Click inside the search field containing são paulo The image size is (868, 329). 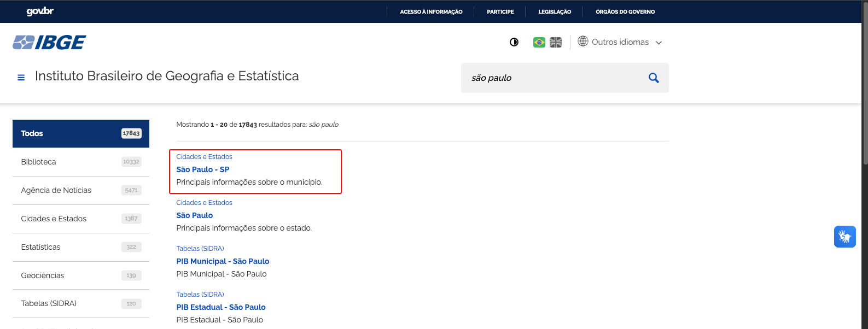point(552,78)
